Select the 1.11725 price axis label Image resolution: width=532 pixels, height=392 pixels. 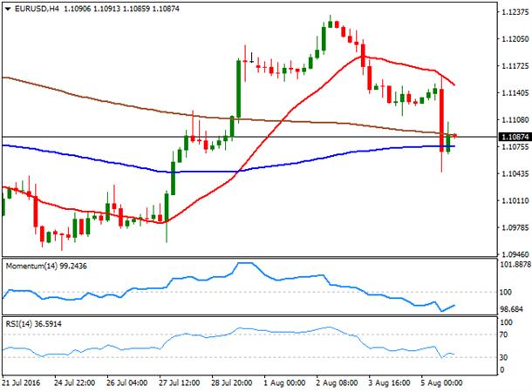515,65
